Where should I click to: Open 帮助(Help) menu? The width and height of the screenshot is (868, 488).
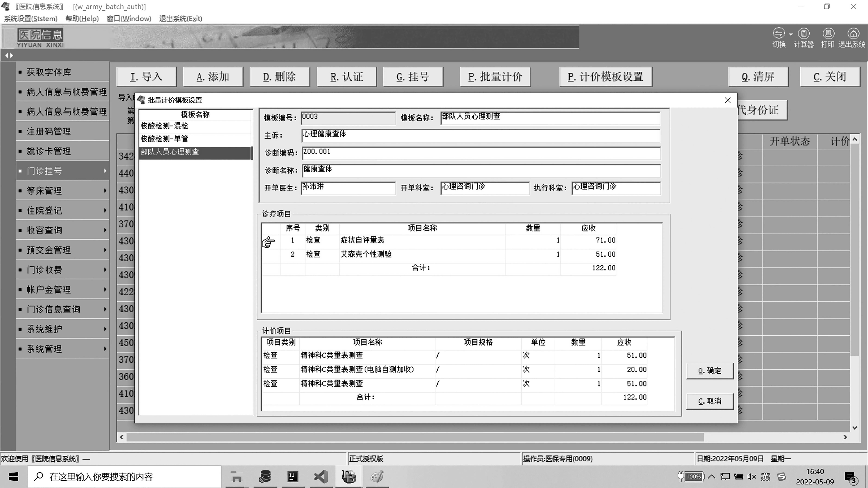tap(82, 19)
